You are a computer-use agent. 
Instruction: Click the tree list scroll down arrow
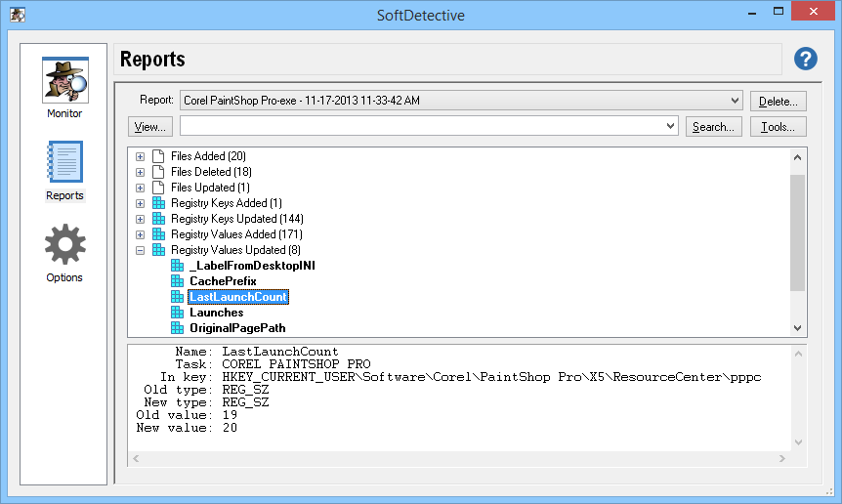(x=797, y=328)
